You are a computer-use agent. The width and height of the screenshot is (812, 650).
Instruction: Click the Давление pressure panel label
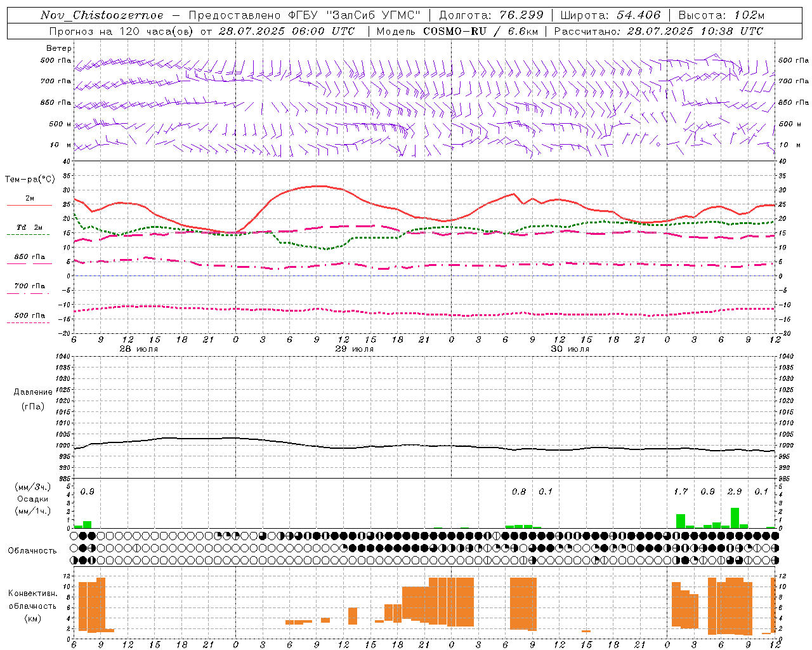tap(33, 392)
